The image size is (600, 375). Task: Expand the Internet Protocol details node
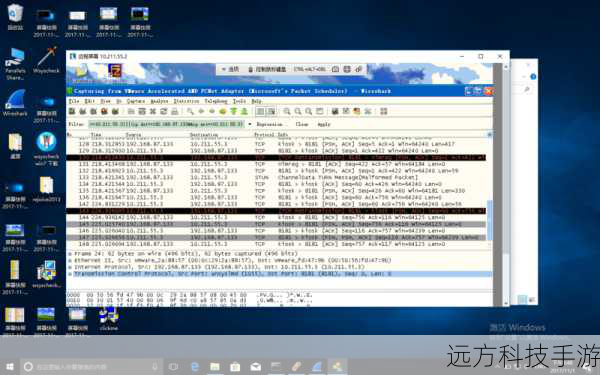pyautogui.click(x=70, y=267)
